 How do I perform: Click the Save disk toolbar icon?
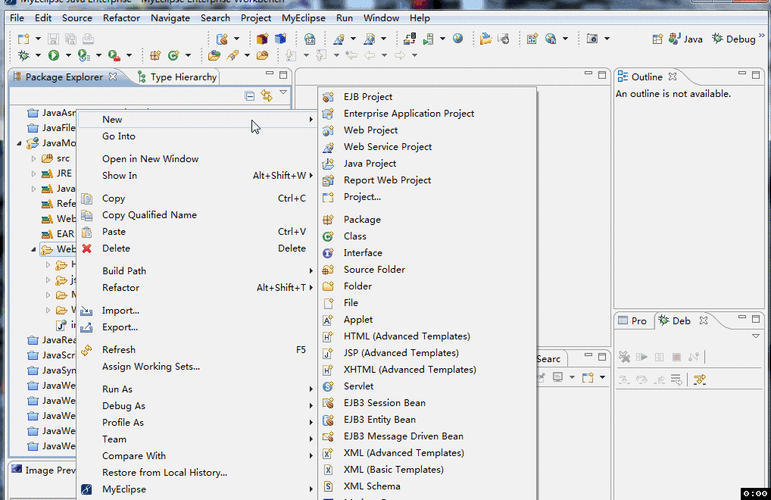(x=53, y=39)
